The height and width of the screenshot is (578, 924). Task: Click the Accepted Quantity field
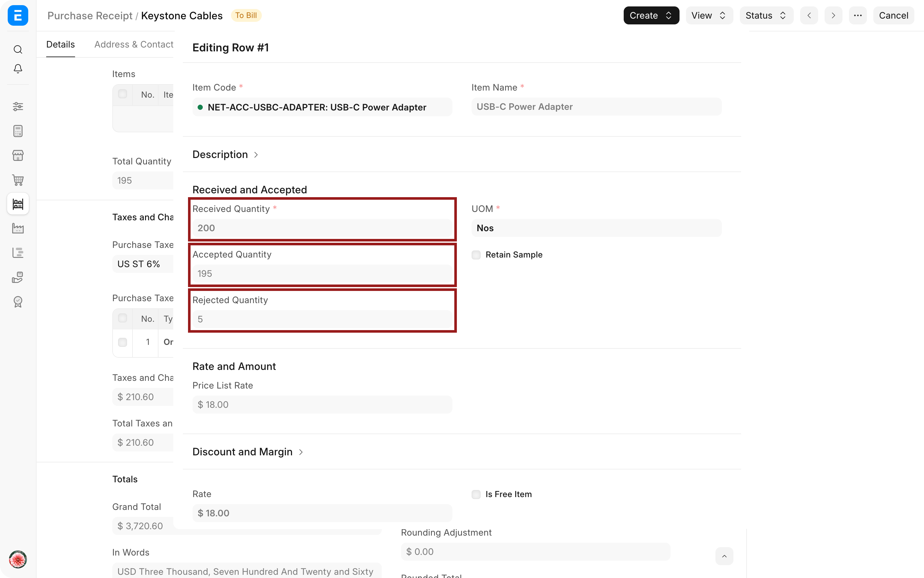pos(322,274)
